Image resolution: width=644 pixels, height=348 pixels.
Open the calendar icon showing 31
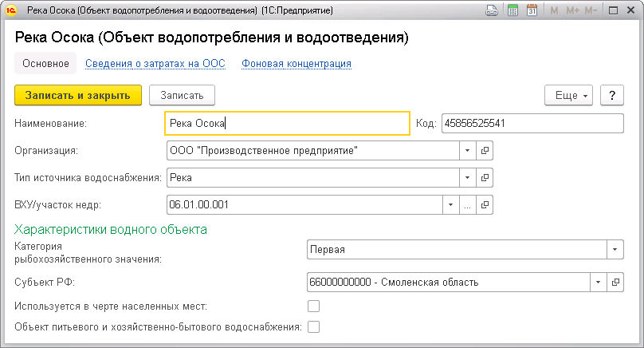pos(531,11)
